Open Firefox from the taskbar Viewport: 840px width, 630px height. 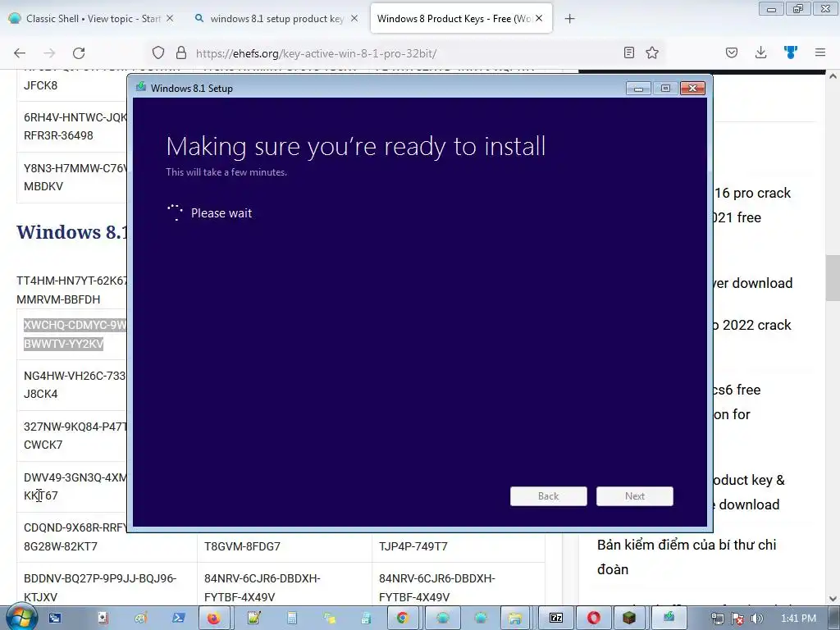[x=214, y=618]
